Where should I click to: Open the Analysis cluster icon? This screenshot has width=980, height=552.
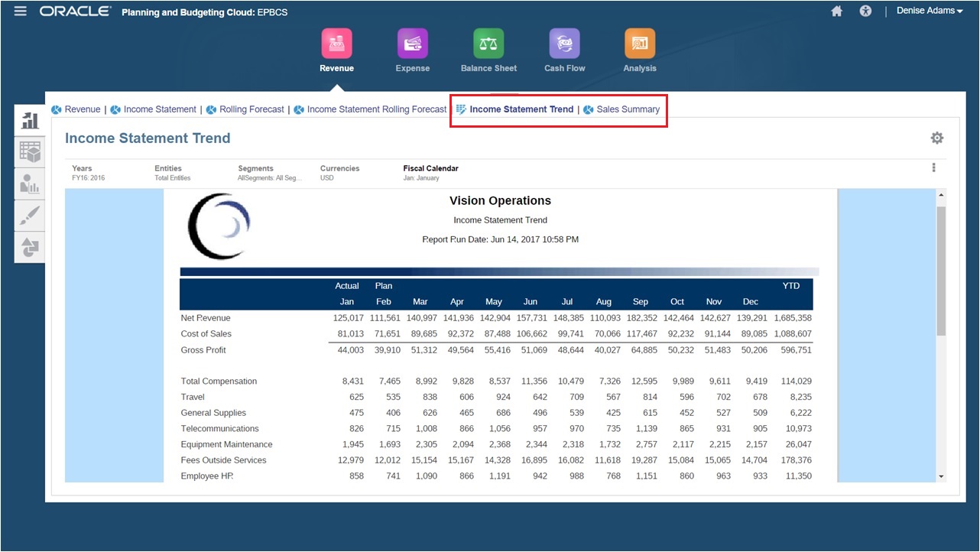[640, 44]
